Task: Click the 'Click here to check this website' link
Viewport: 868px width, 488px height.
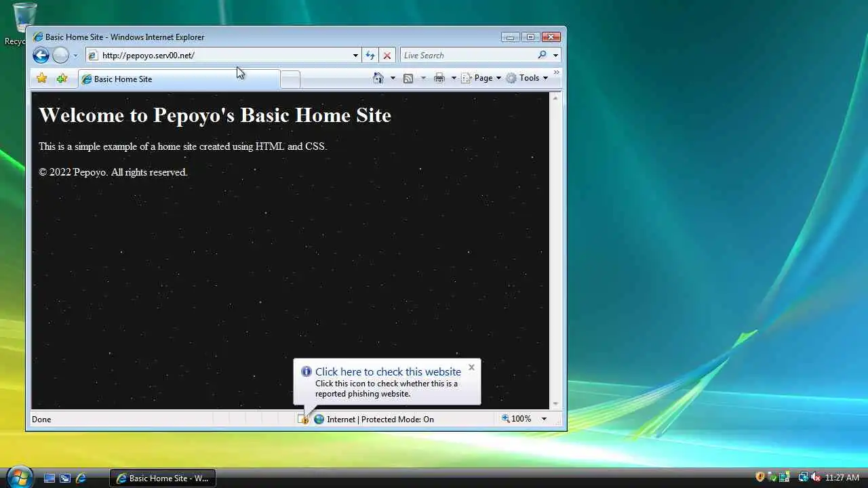Action: click(388, 371)
